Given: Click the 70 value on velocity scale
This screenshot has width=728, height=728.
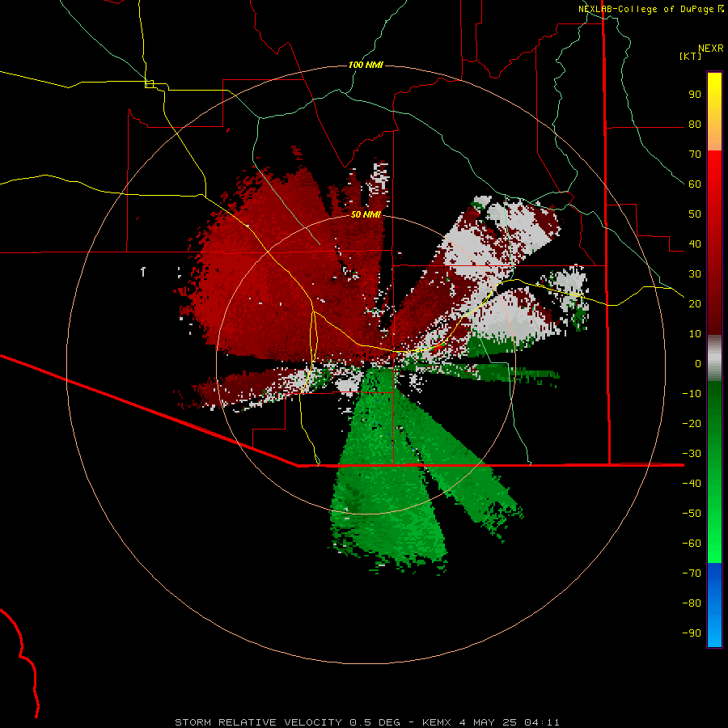Looking at the screenshot, I should (x=695, y=154).
